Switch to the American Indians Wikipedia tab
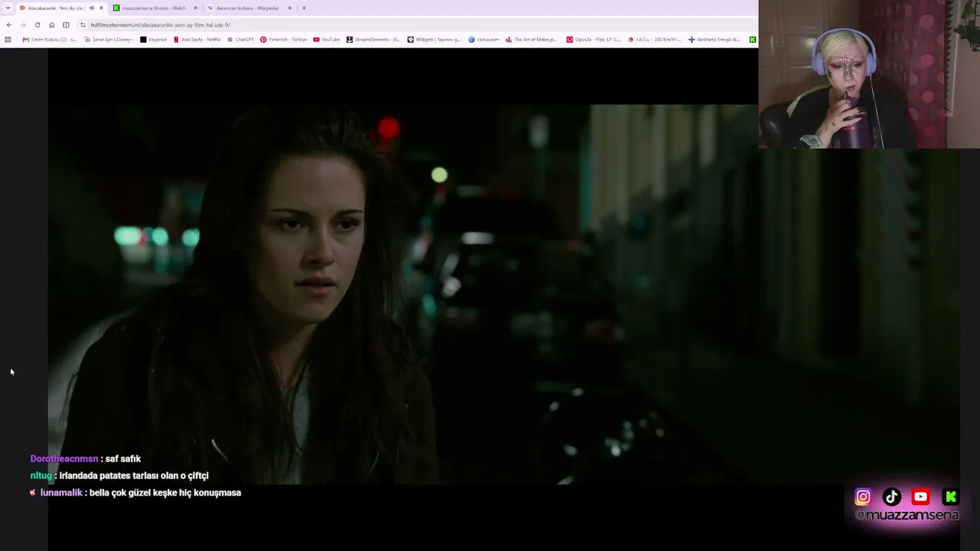 pyautogui.click(x=250, y=8)
